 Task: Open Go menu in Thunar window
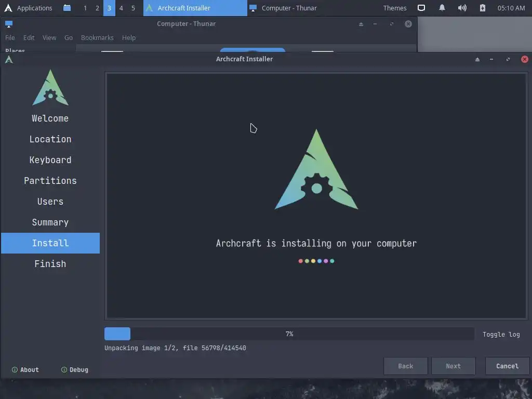point(69,37)
